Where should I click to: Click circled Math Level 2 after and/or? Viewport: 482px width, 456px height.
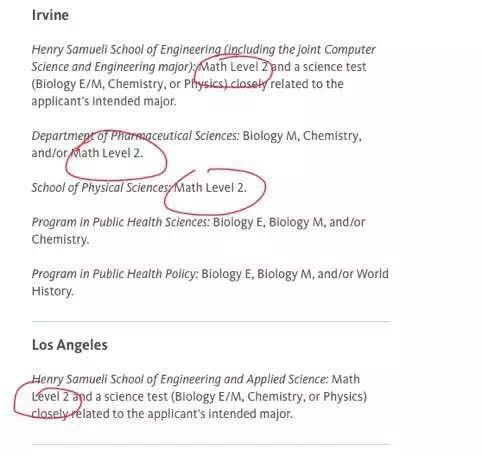click(107, 153)
